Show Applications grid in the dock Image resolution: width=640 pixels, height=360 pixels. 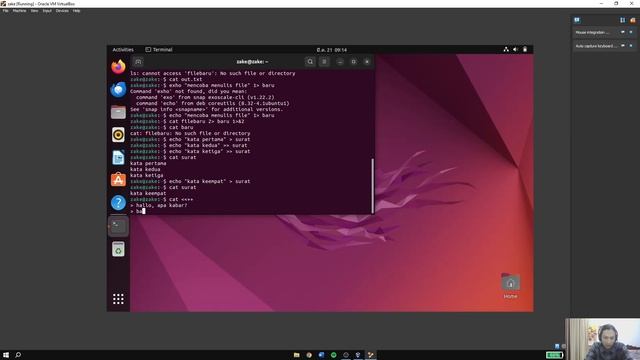[x=118, y=299]
